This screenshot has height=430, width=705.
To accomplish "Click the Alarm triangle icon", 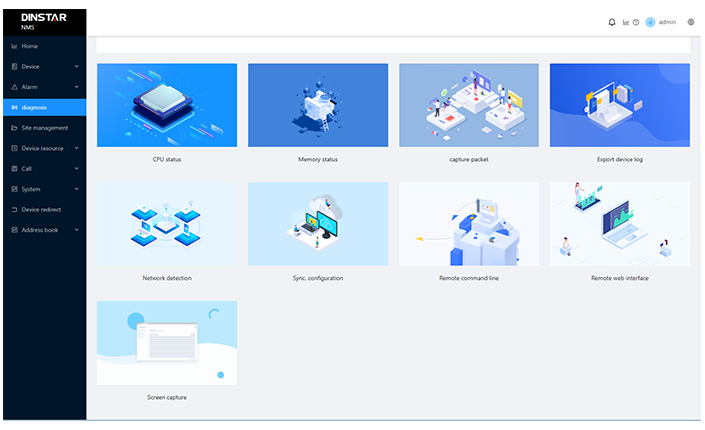I will point(14,87).
